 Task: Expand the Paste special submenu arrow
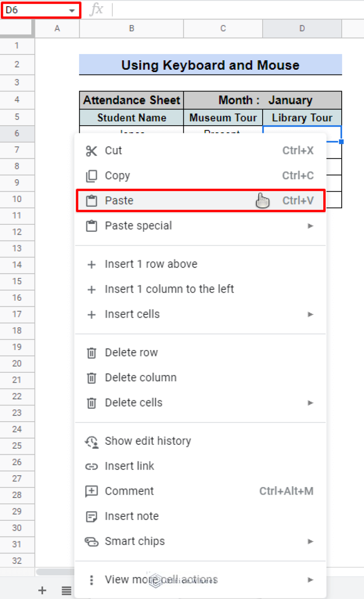click(x=310, y=226)
